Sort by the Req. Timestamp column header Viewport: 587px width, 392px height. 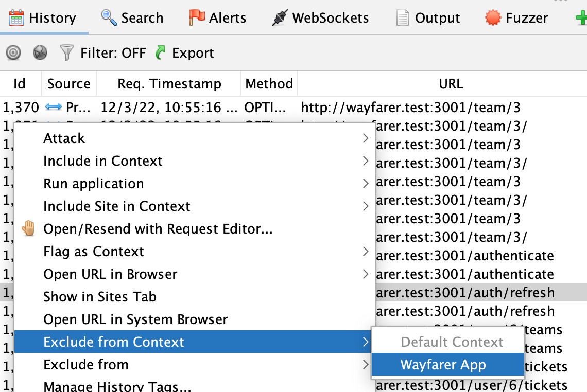pyautogui.click(x=169, y=84)
